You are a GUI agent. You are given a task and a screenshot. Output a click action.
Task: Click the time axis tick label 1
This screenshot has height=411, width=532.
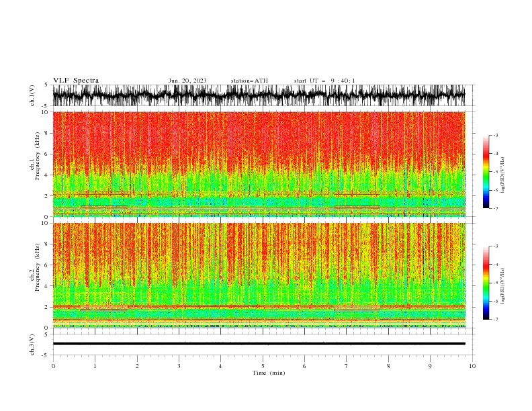coord(95,366)
